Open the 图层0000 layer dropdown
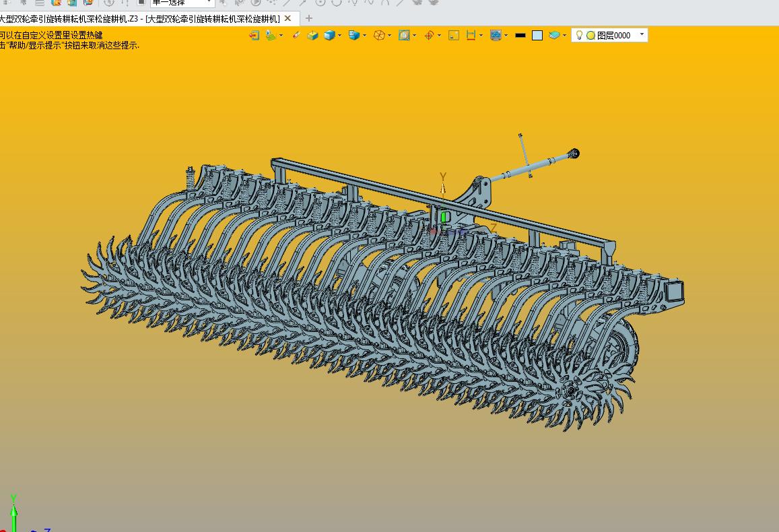Viewport: 779px width, 532px height. [x=642, y=35]
